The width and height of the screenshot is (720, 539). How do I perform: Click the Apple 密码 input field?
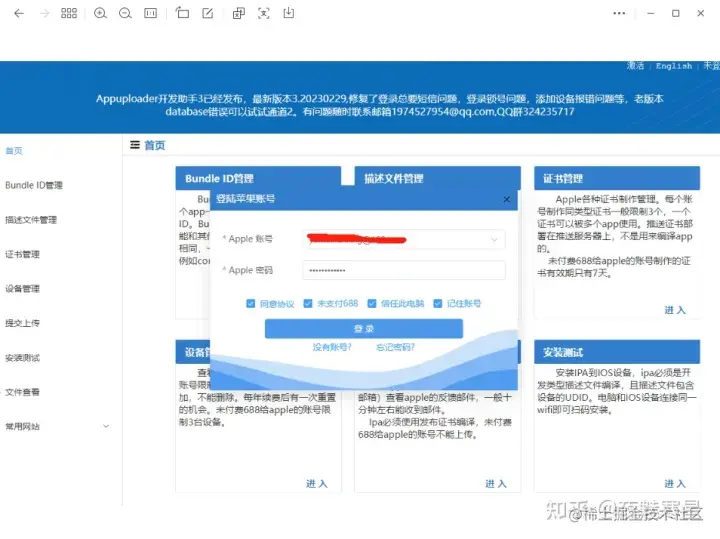click(x=404, y=270)
